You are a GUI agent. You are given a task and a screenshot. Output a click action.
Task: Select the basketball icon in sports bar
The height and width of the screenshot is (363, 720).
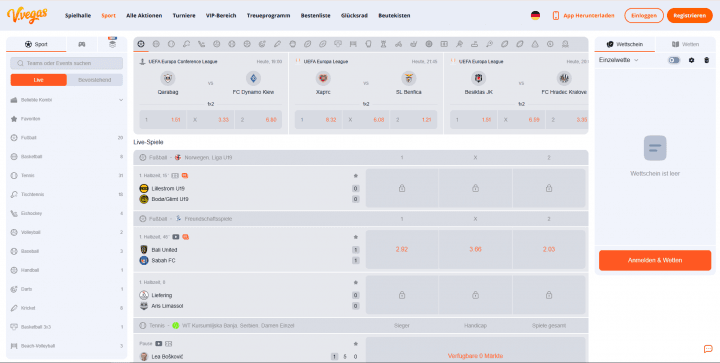click(156, 44)
